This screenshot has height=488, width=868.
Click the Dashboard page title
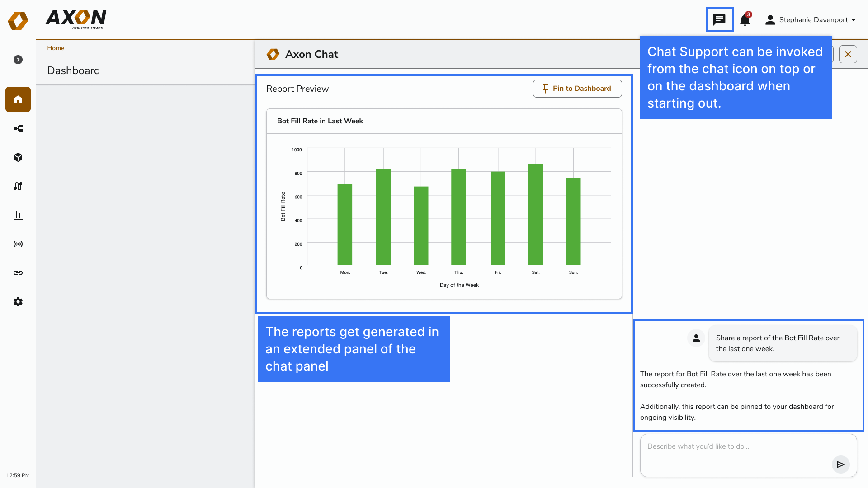[74, 70]
